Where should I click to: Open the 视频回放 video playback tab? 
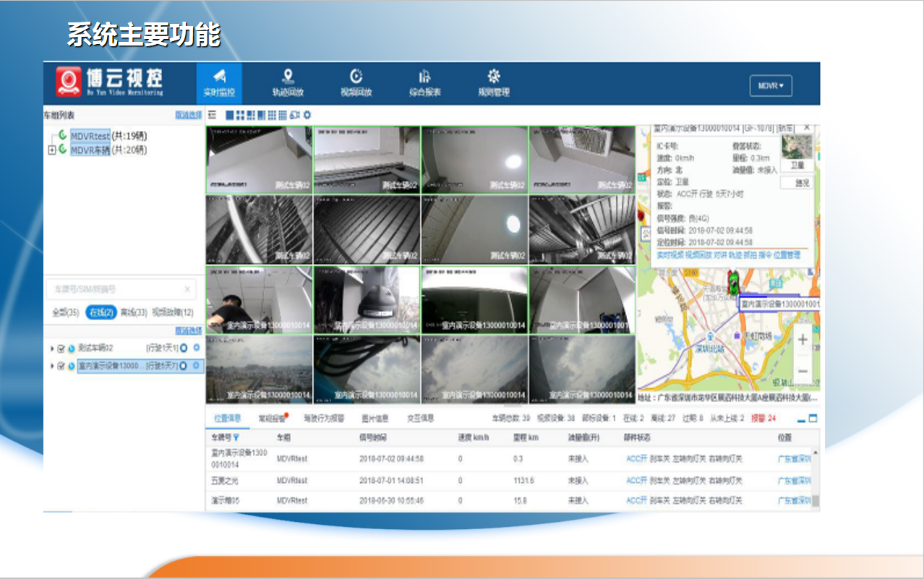356,83
